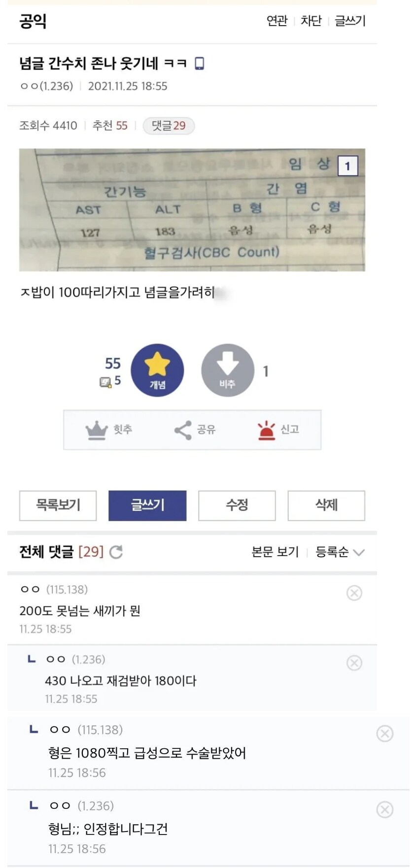
Task: Remove the '형님;; 인정합니다' reply
Action: [x=384, y=809]
